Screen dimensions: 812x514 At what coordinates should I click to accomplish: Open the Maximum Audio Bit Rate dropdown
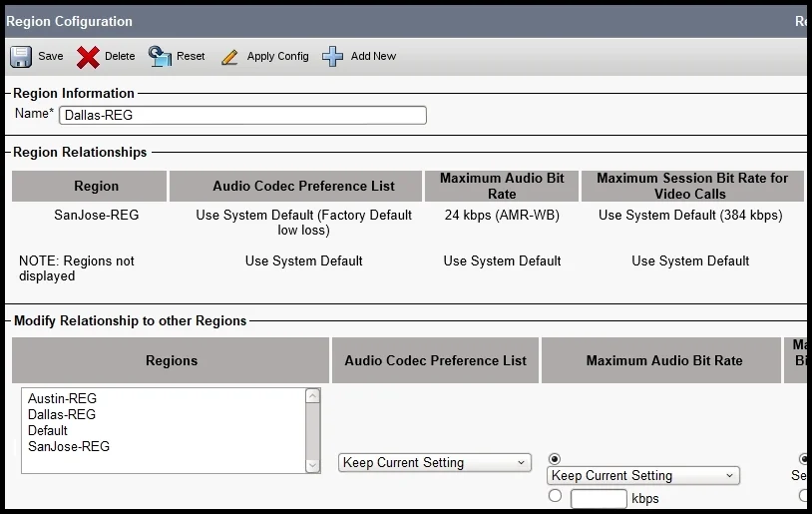643,476
